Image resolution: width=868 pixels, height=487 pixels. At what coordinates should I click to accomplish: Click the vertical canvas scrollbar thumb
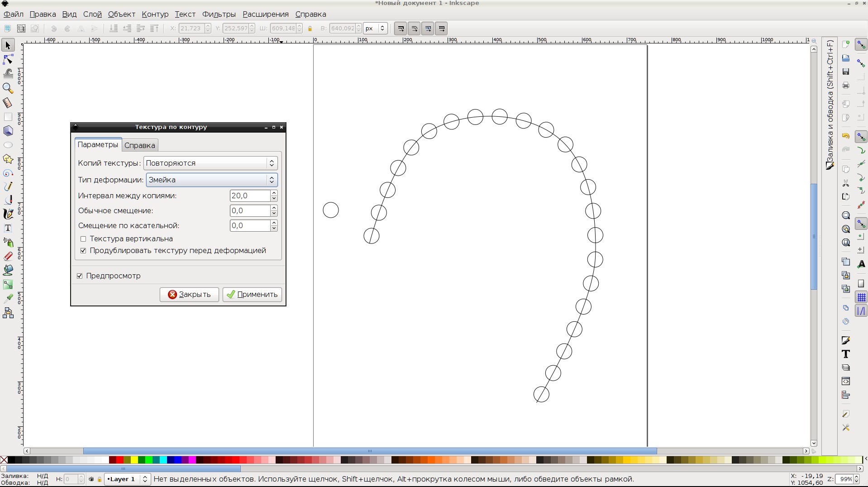click(x=814, y=236)
